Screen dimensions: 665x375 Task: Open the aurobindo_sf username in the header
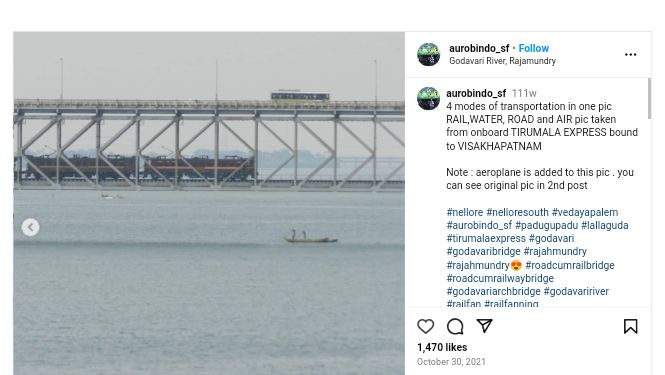(x=479, y=48)
